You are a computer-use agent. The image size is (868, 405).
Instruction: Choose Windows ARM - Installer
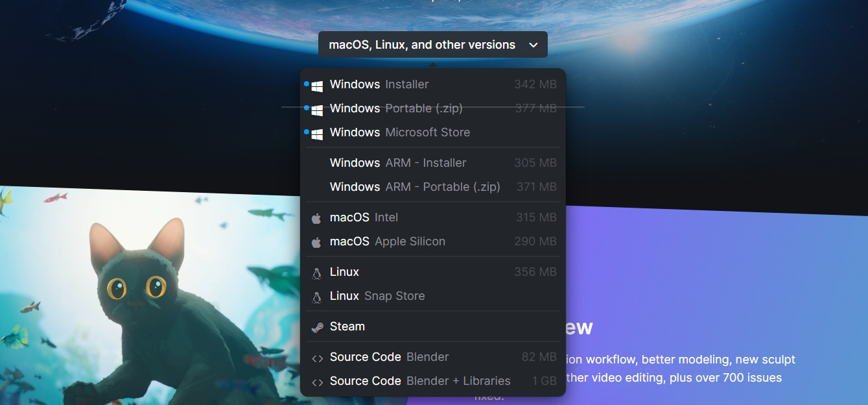tap(433, 163)
